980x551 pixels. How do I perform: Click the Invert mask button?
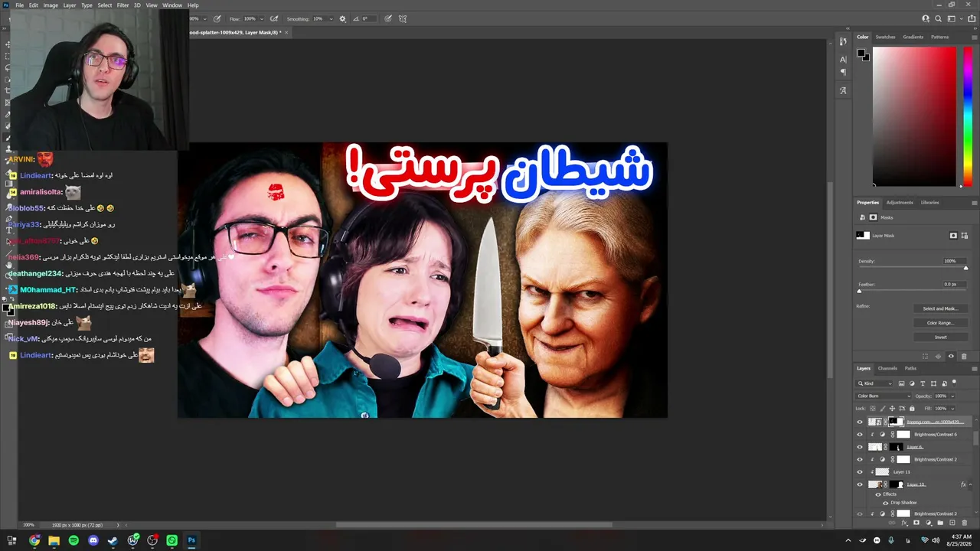coord(940,337)
